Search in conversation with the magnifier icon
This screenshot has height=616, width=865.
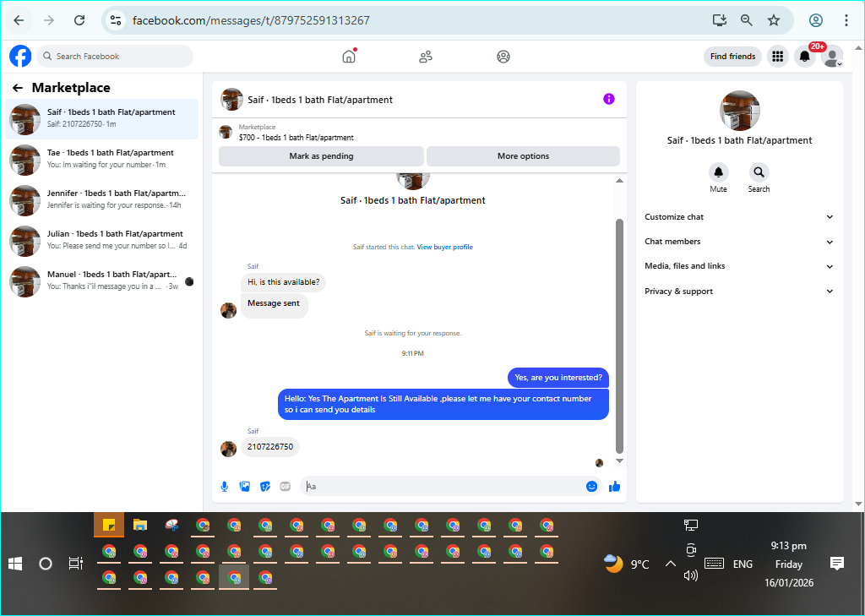759,172
